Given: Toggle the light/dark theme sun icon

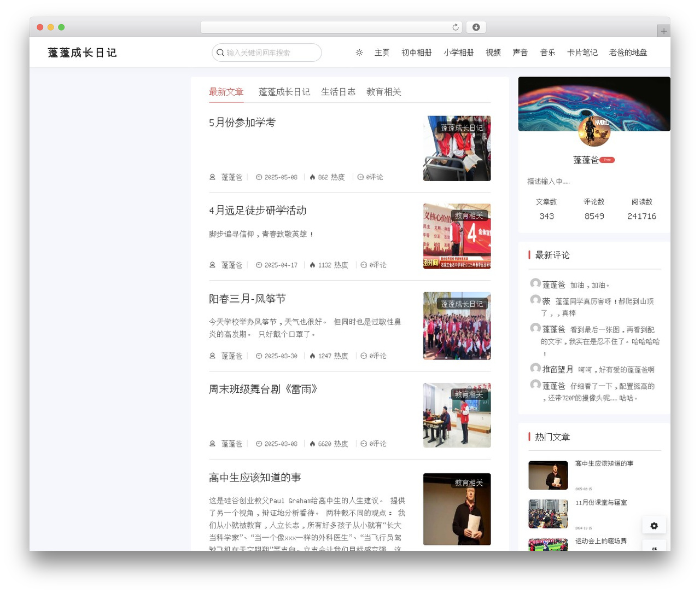Looking at the screenshot, I should tap(359, 53).
